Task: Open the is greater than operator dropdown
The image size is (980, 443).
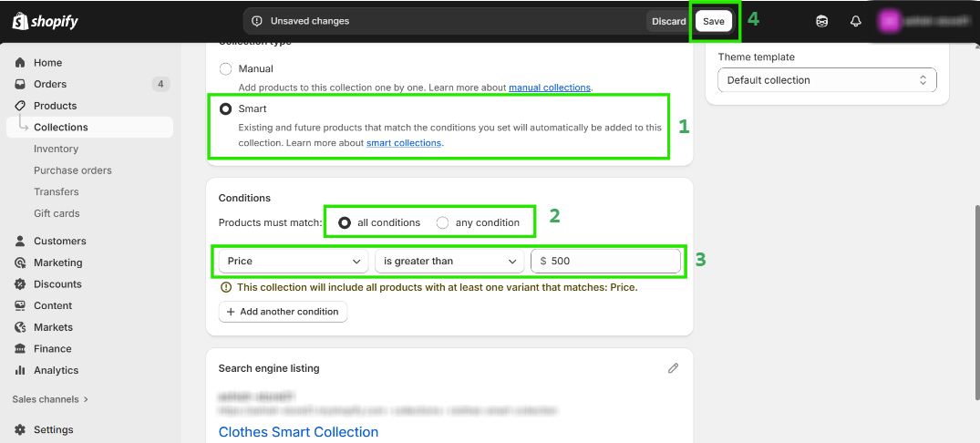Action: point(449,262)
